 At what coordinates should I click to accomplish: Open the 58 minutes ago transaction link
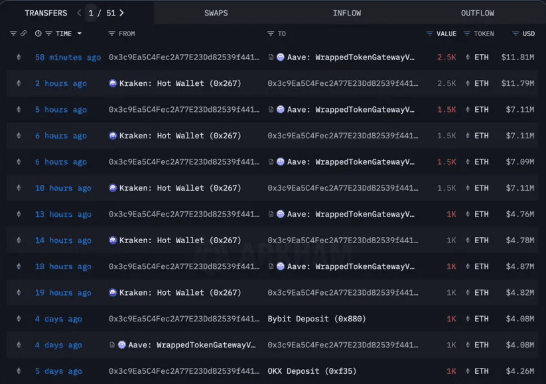68,57
